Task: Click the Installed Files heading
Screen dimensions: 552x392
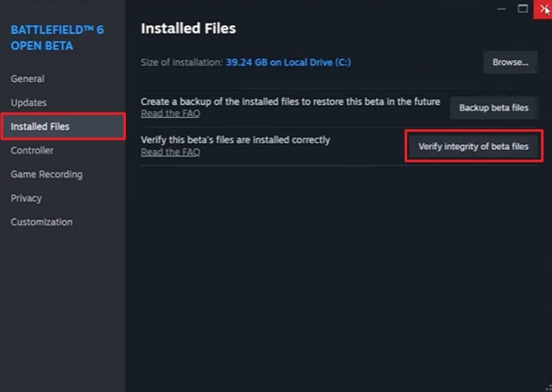Action: point(188,29)
